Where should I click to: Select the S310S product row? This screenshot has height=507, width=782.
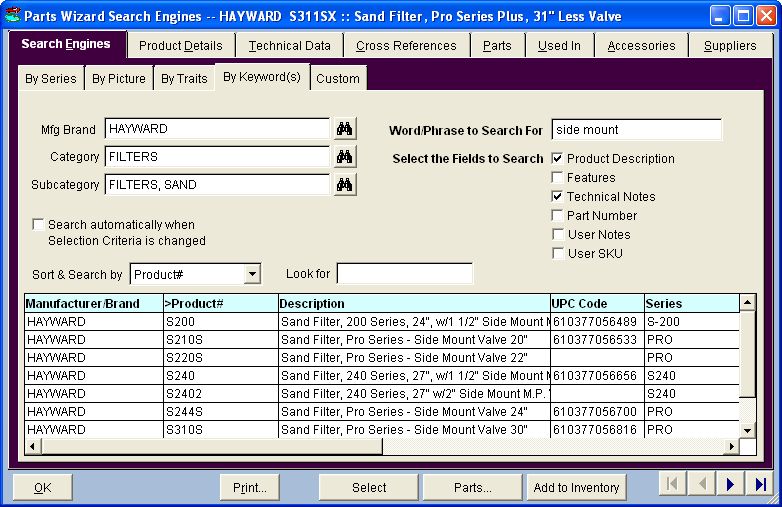(382, 429)
